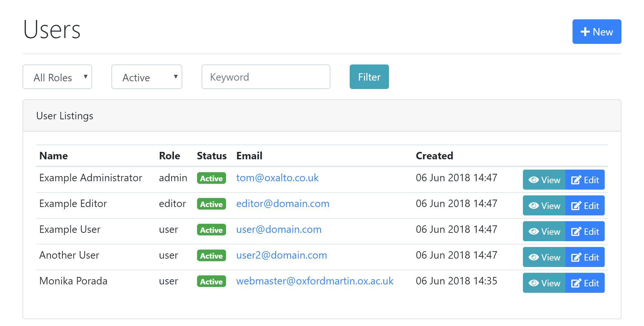Click the plus icon on New button
The image size is (644, 326).
coord(585,32)
